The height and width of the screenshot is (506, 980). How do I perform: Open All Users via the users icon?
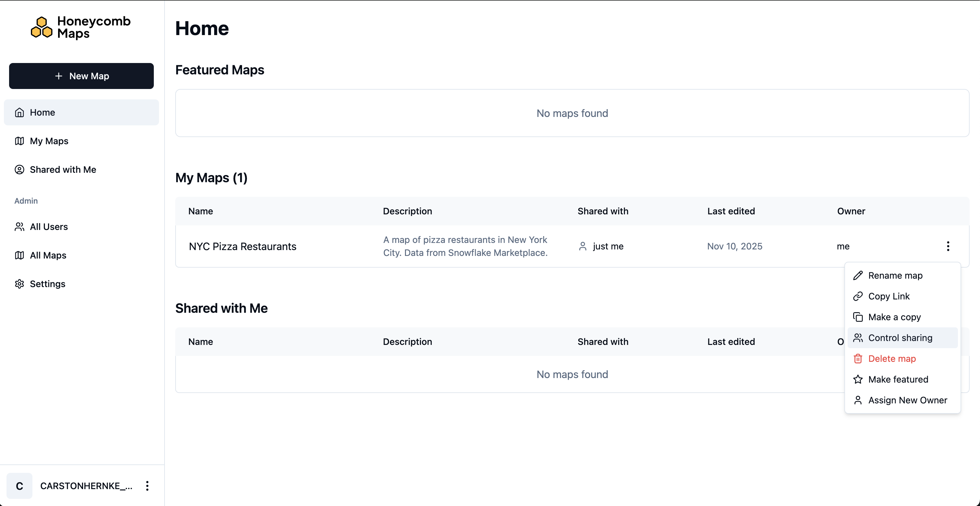click(19, 227)
